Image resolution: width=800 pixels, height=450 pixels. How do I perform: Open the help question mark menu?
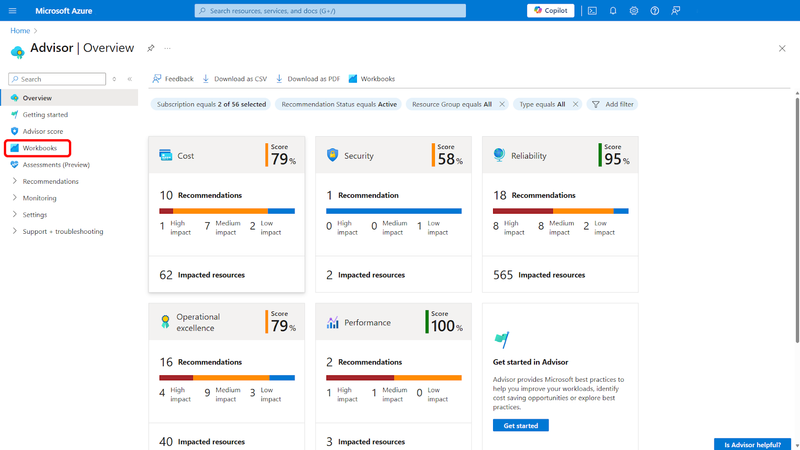point(655,11)
